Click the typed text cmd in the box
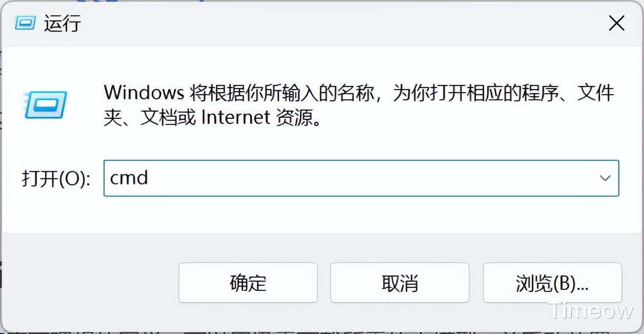This screenshot has height=334, width=644. [x=129, y=178]
